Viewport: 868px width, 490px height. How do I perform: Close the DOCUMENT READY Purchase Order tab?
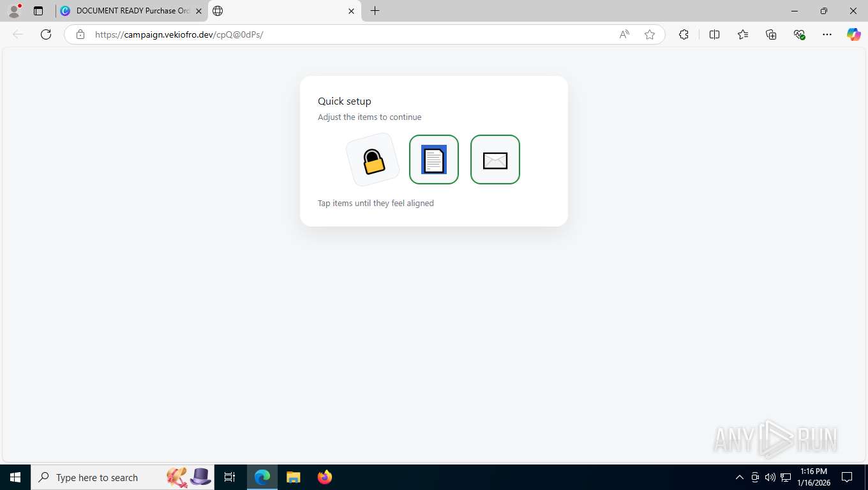pos(198,11)
